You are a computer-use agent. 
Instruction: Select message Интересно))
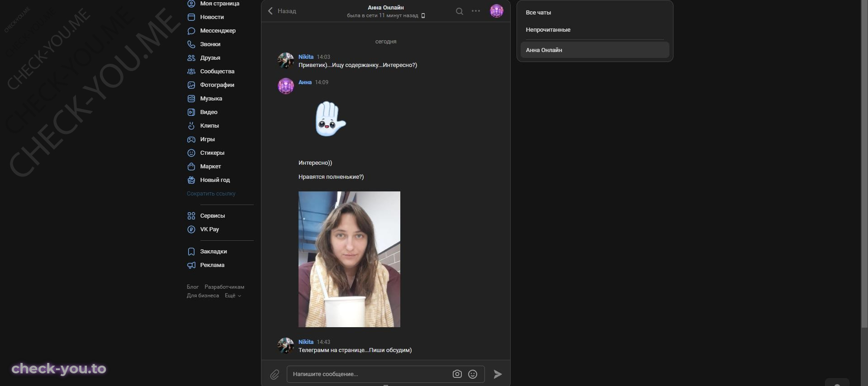click(x=315, y=163)
